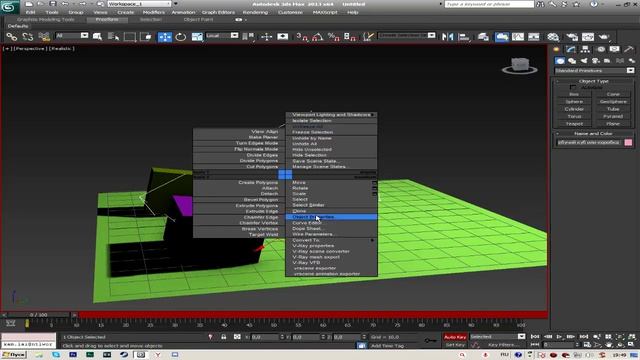Select the Cameras category icon
This screenshot has width=640, height=360.
point(596,61)
